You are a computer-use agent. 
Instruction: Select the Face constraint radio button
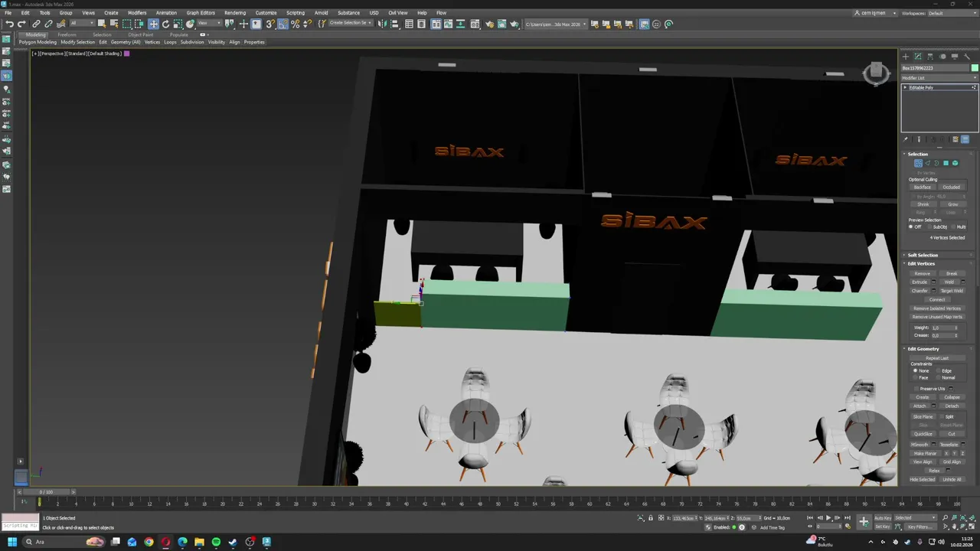tap(915, 377)
